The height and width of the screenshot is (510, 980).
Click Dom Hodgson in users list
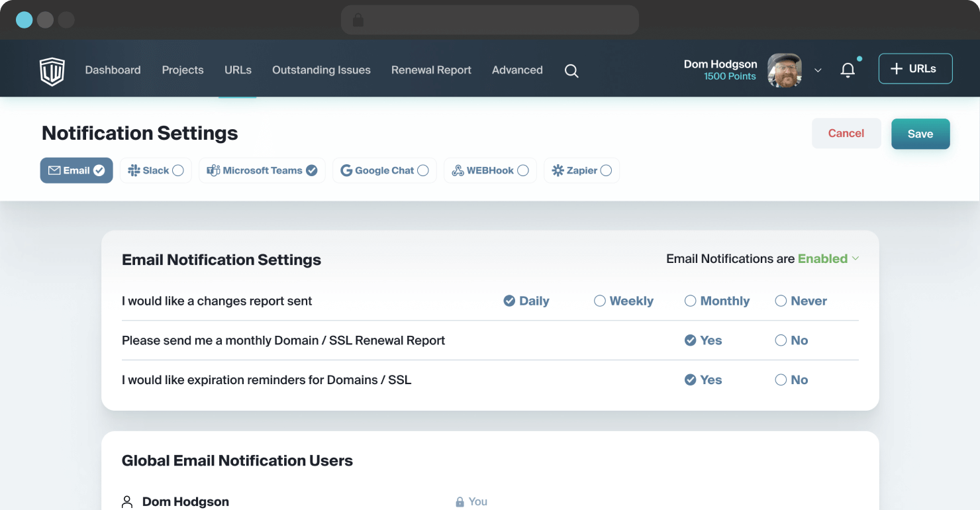click(x=185, y=501)
